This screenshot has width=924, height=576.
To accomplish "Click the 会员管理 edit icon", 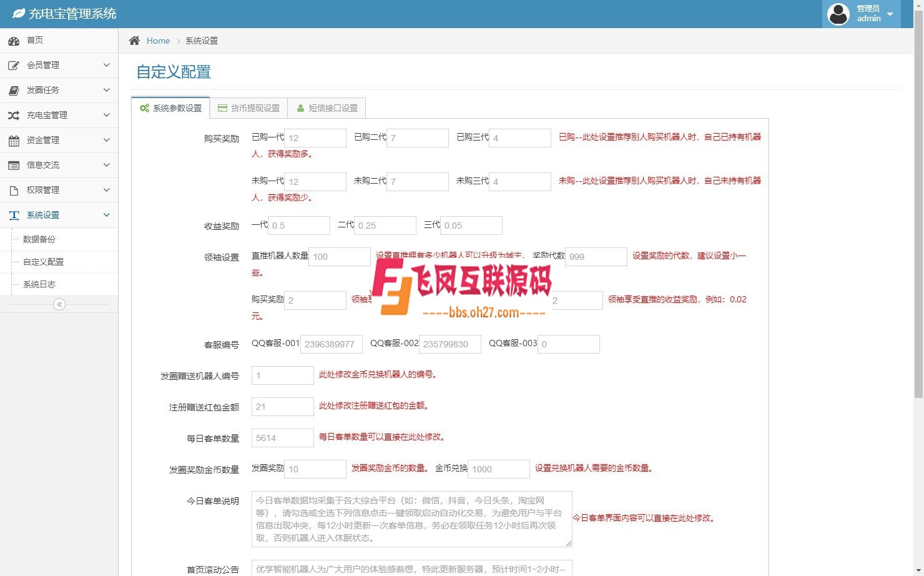I will [x=14, y=66].
